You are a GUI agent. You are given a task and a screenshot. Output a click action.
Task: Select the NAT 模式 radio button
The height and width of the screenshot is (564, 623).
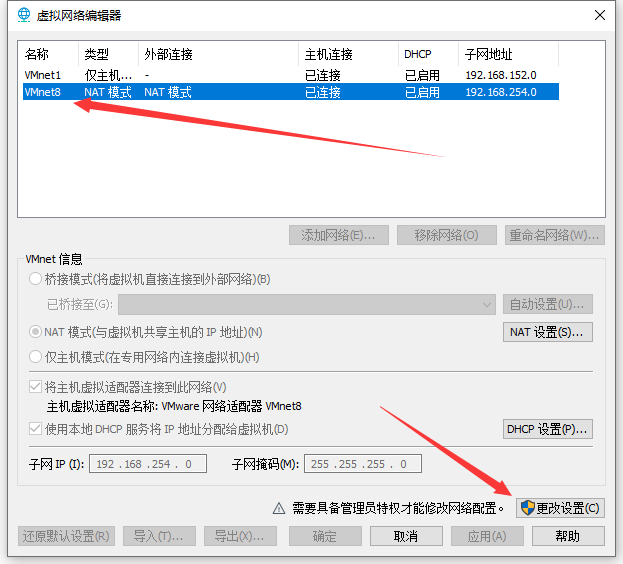click(x=35, y=332)
